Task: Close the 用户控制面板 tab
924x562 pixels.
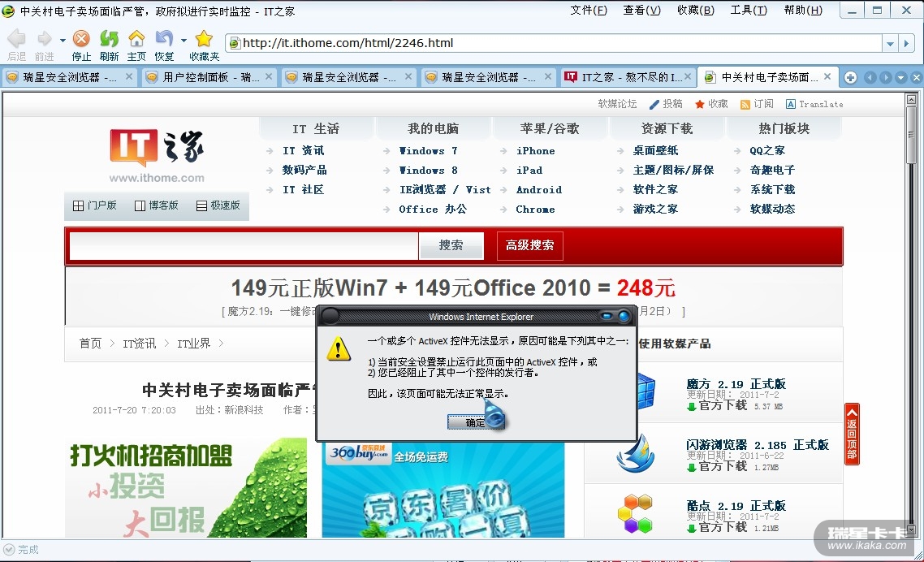Action: pos(268,76)
